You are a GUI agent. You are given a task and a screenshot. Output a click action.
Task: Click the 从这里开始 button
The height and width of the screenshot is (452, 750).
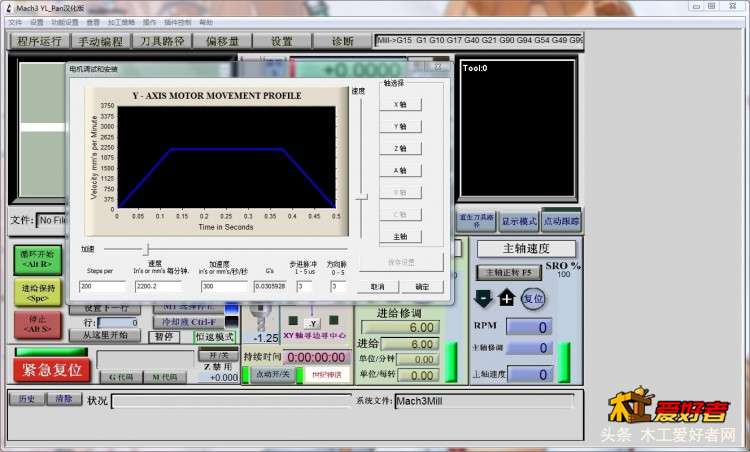[105, 336]
